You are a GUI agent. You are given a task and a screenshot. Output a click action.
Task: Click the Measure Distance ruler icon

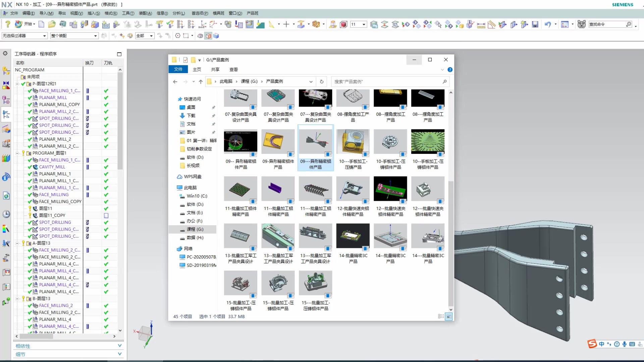[x=481, y=24]
